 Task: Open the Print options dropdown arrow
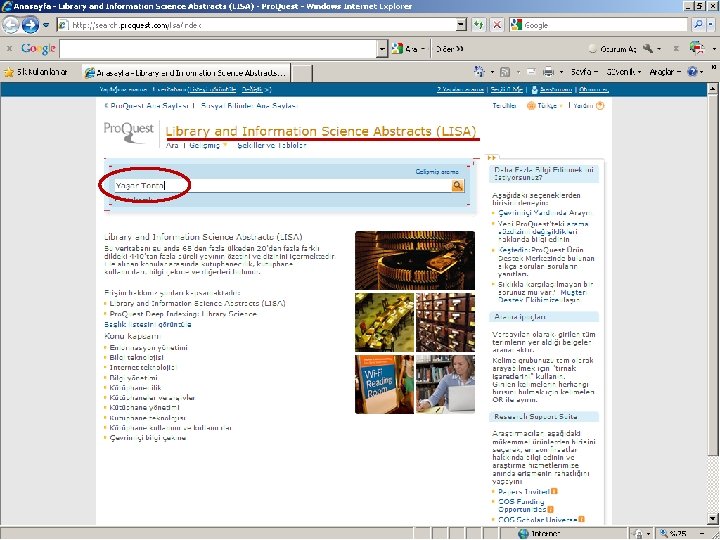pos(561,72)
